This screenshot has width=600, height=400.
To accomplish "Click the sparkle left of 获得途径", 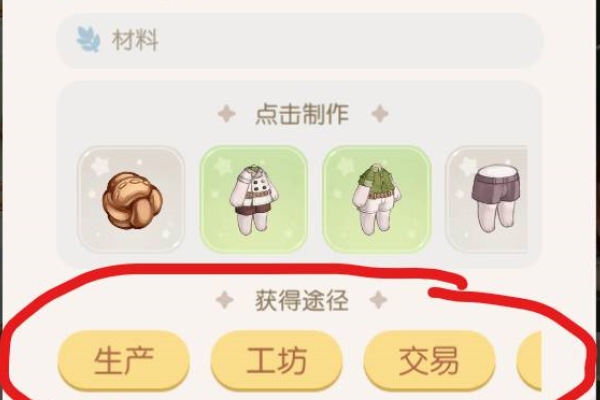I will [x=225, y=300].
